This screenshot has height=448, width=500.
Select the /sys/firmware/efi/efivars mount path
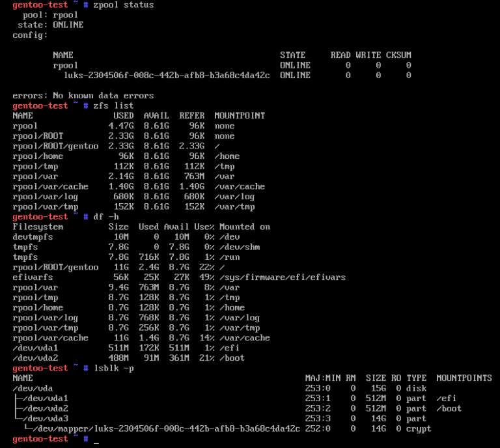pyautogui.click(x=282, y=277)
